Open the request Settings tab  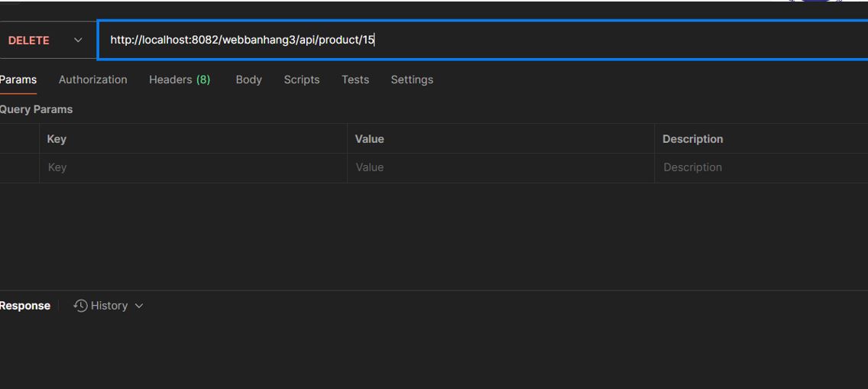[411, 79]
